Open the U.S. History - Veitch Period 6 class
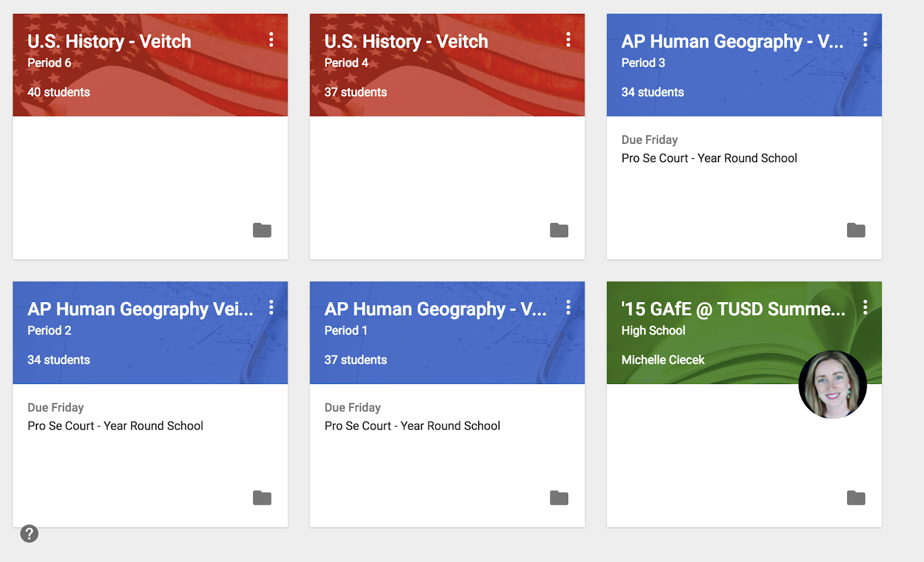This screenshot has width=924, height=562. coord(109,42)
